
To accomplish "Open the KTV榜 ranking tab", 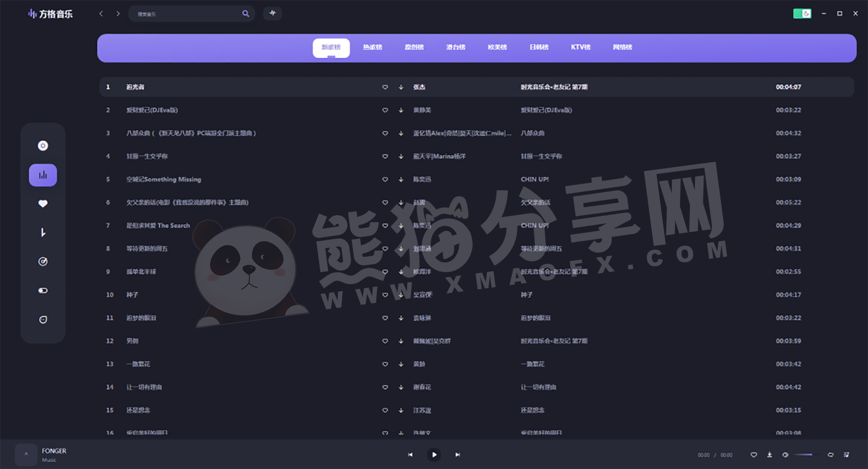I will pyautogui.click(x=580, y=47).
